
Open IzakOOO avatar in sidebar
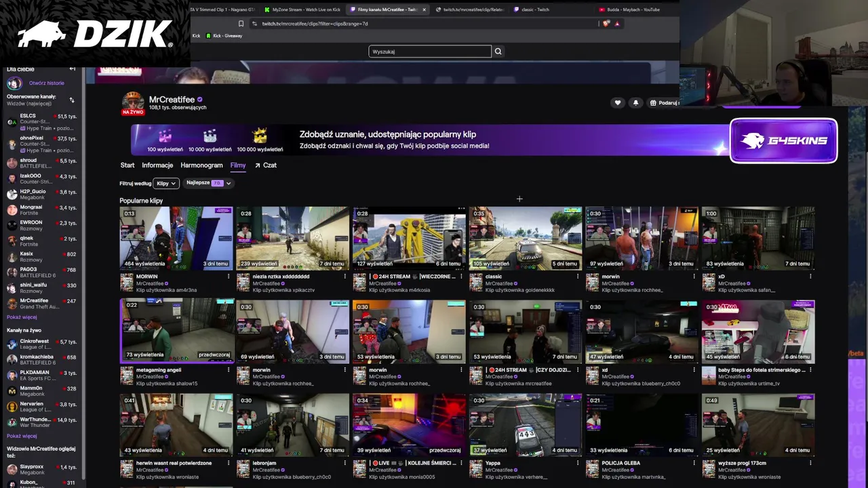(x=12, y=179)
